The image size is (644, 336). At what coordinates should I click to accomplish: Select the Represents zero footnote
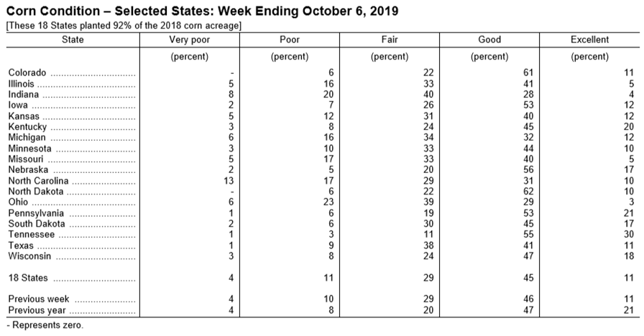click(45, 325)
